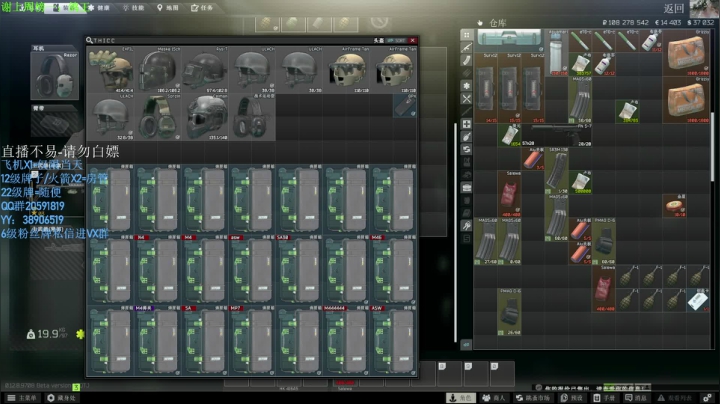Image resolution: width=720 pixels, height=404 pixels.
Task: Click collapse arrow below stash filter sidebar
Action: coord(466,344)
